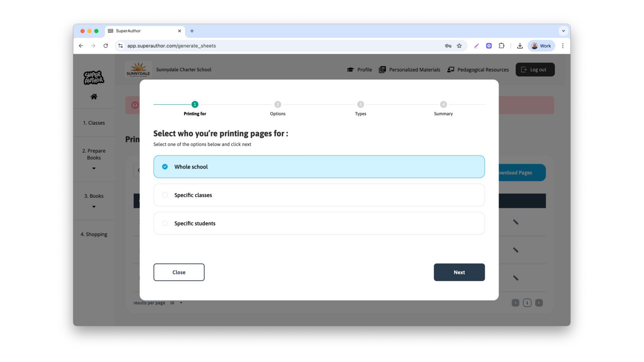Screen dimensions: 644x362
Task: Reload the current page
Action: (x=105, y=46)
